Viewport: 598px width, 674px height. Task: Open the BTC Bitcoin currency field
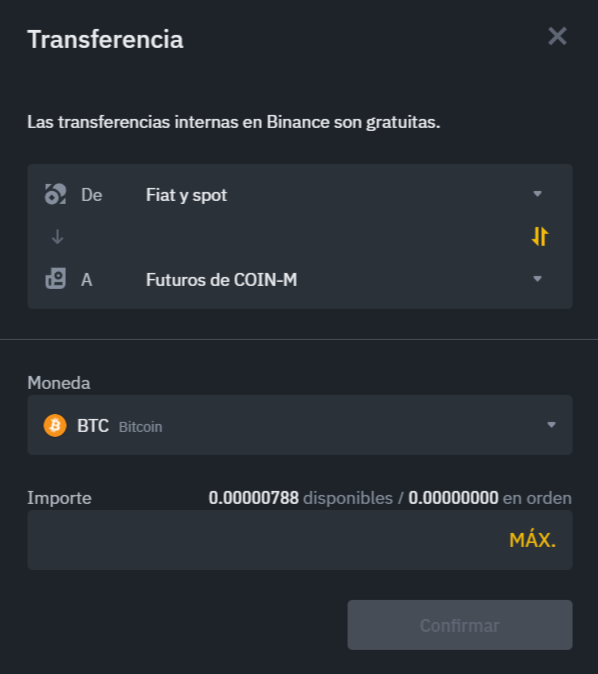(x=300, y=425)
